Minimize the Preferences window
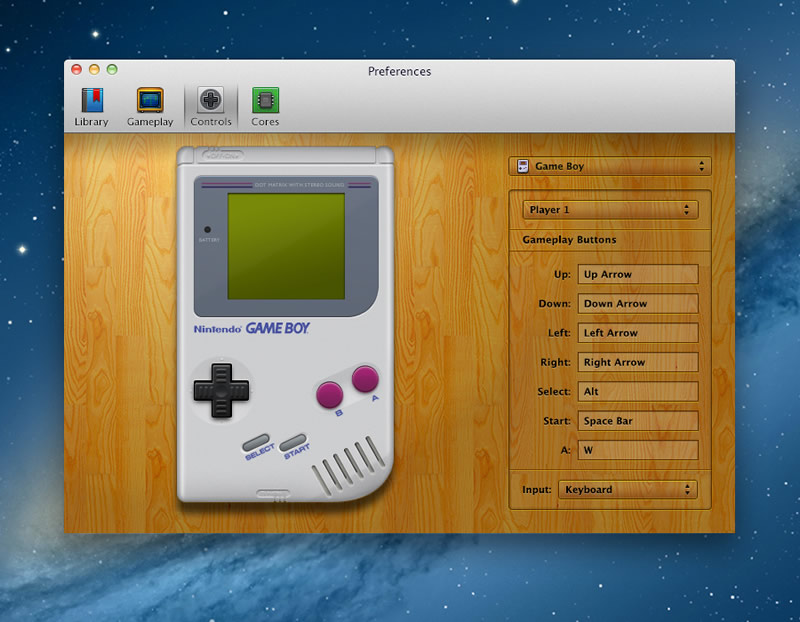Image resolution: width=800 pixels, height=622 pixels. coord(94,69)
